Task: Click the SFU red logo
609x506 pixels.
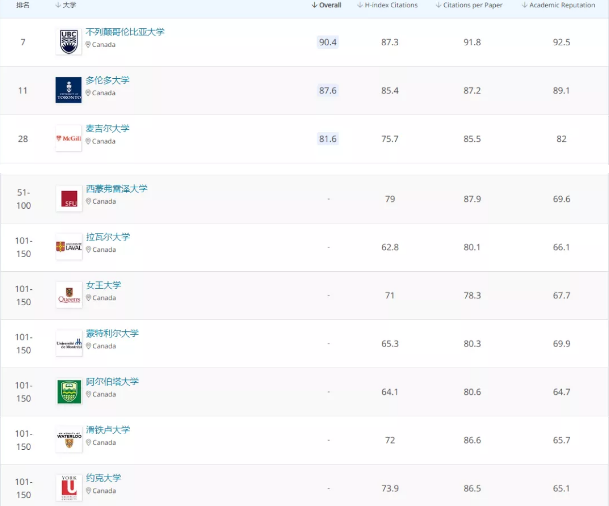Action: click(x=69, y=198)
